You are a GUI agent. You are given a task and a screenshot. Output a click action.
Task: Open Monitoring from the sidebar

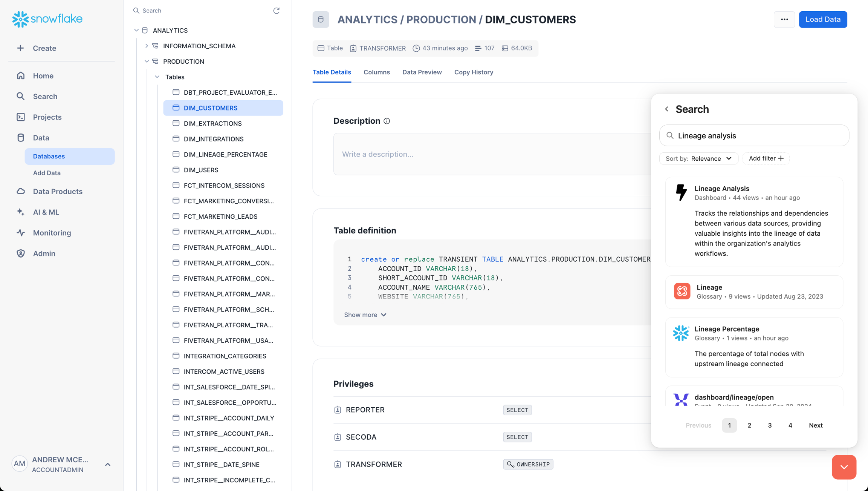point(52,233)
